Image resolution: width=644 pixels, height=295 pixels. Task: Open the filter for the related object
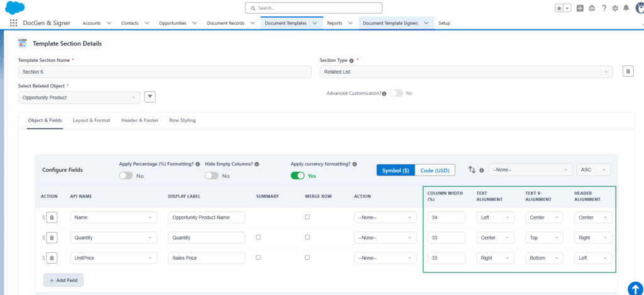tap(150, 97)
